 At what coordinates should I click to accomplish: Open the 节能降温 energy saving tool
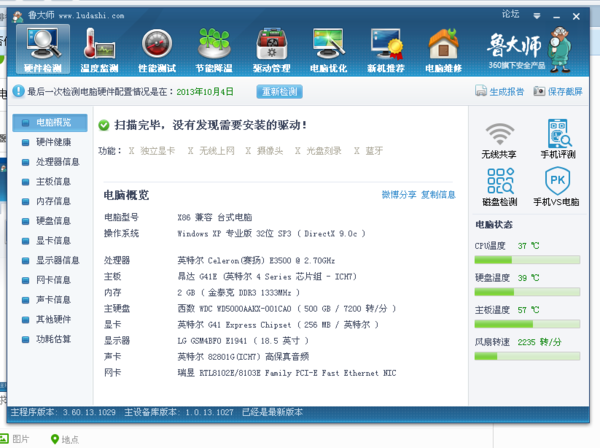coord(214,49)
